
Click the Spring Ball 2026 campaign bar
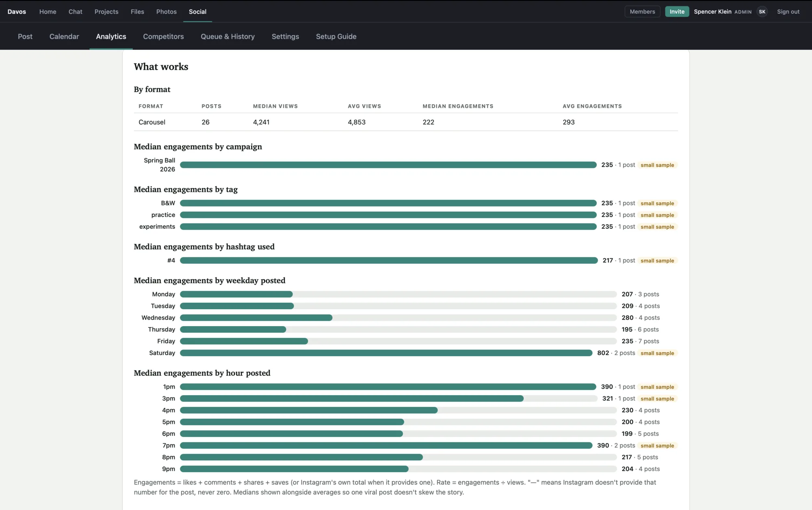388,165
